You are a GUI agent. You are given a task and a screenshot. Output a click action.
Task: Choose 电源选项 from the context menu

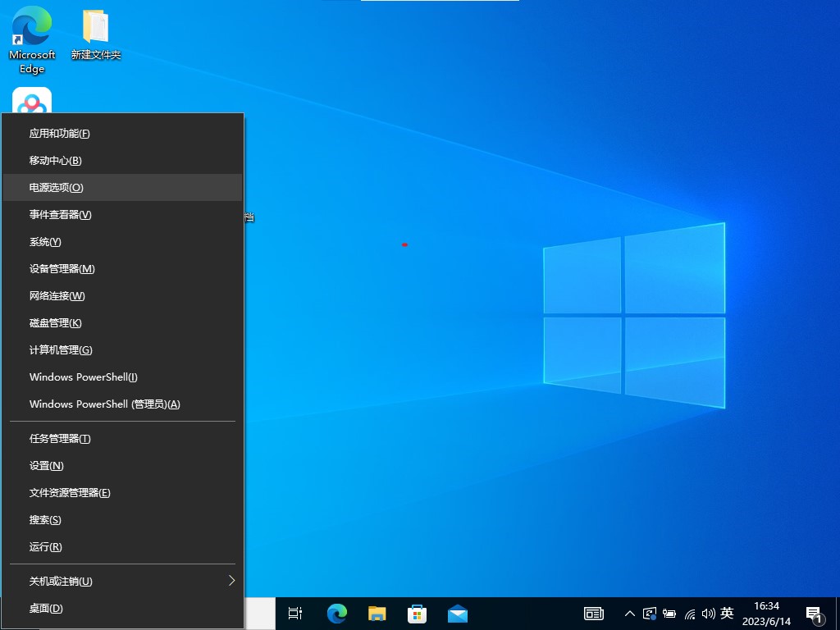123,187
